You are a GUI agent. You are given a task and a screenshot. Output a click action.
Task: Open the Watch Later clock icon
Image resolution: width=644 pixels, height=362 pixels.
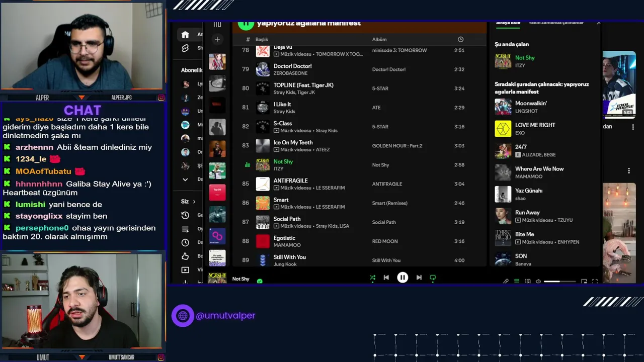point(185,242)
